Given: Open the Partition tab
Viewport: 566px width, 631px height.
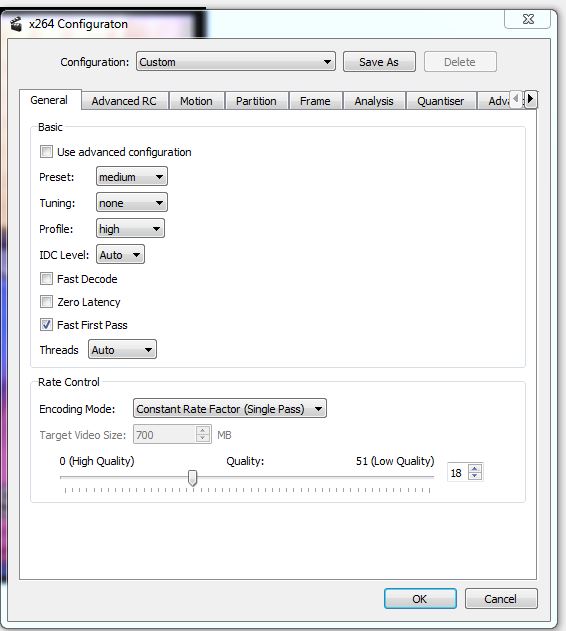Looking at the screenshot, I should point(256,101).
